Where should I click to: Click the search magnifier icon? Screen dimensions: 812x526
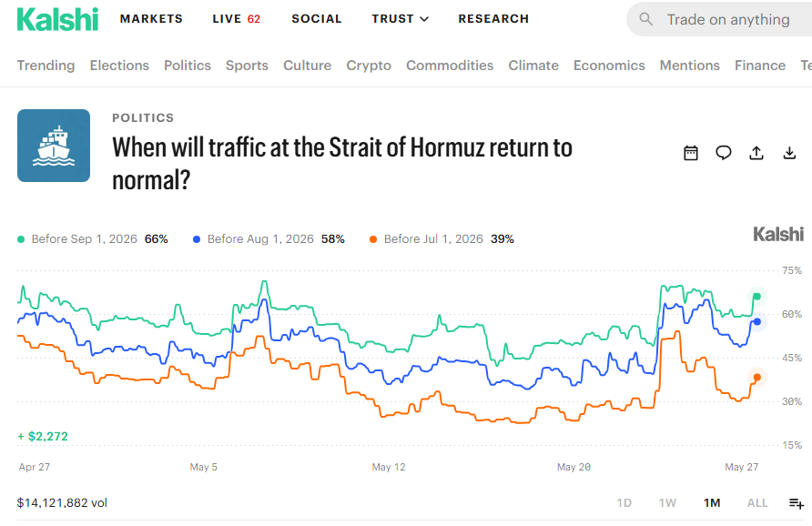[x=645, y=19]
